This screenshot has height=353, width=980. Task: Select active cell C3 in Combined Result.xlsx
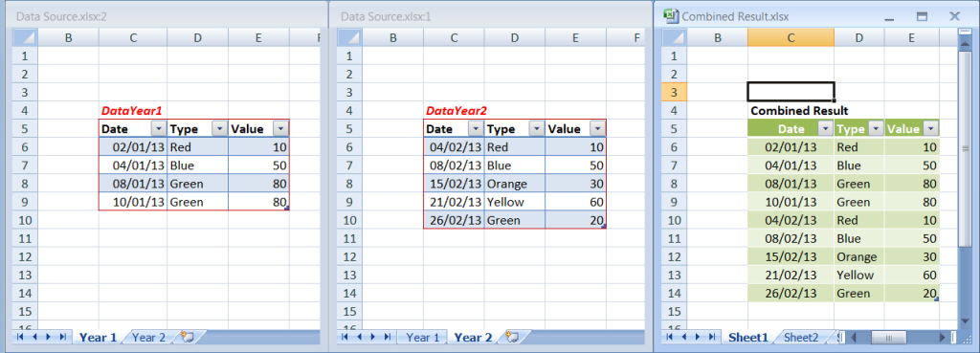click(791, 92)
